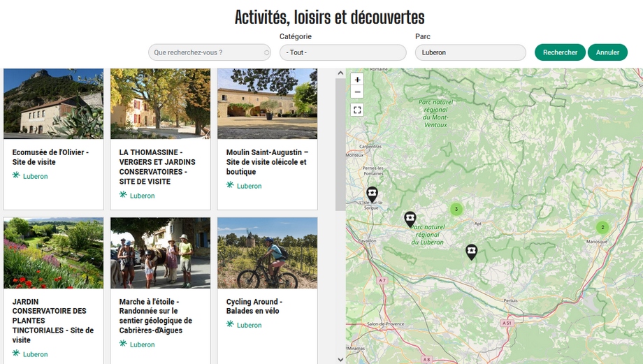Screen dimensions: 643x364
Task: Open the cluster of 3 markers
Action: click(456, 209)
